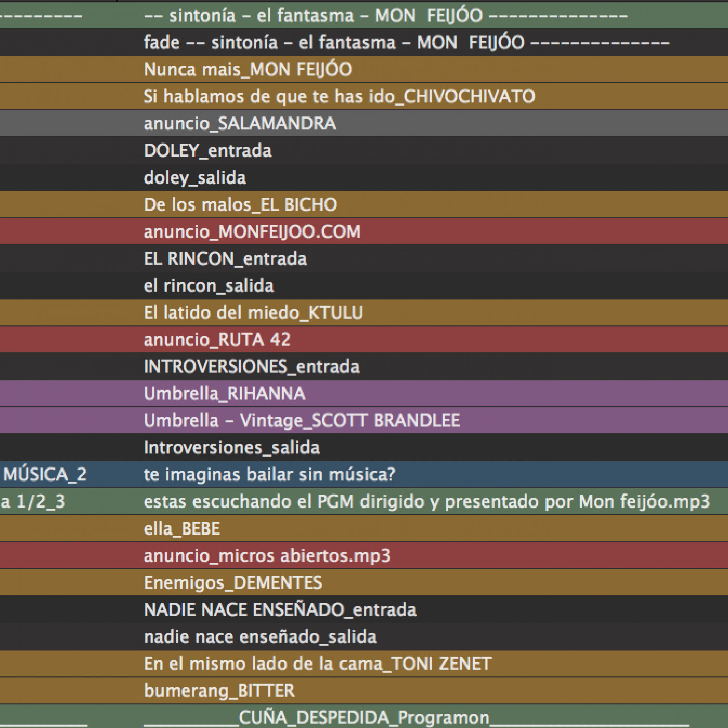Image resolution: width=728 pixels, height=728 pixels.
Task: Select 'Umbrella – Vintage_SCOTT BRANDLEE' track
Action: pos(302,421)
